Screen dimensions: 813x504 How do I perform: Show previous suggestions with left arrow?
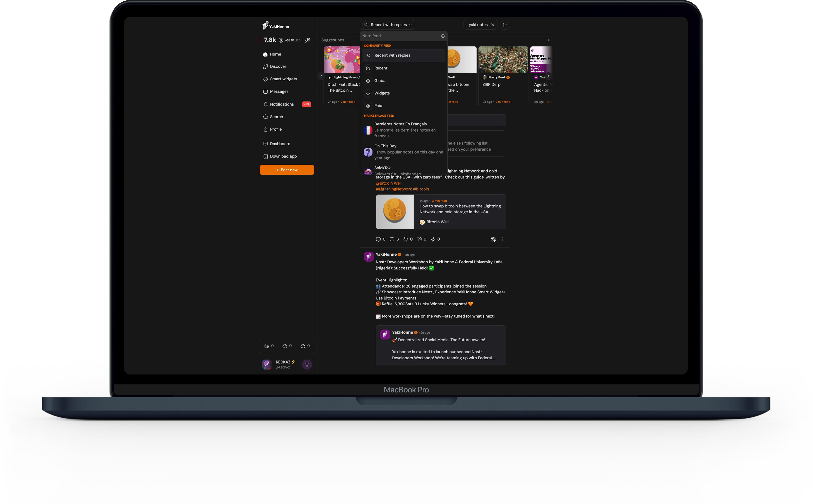click(x=321, y=76)
